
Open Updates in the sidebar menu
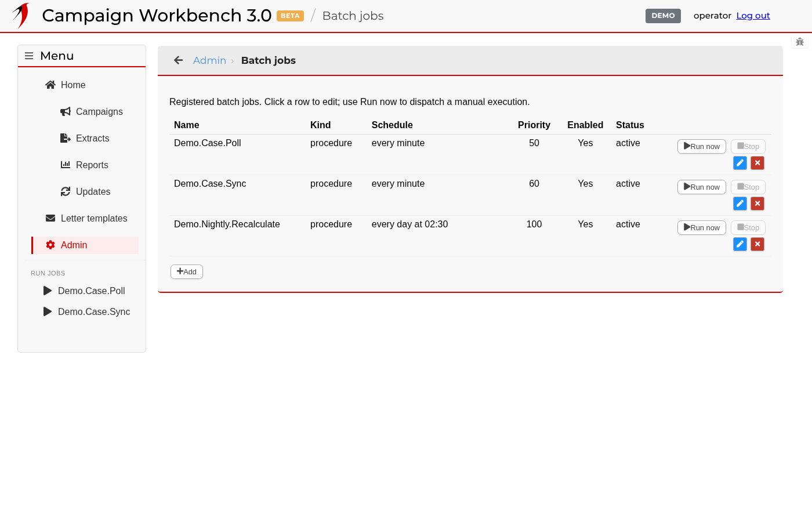85,191
